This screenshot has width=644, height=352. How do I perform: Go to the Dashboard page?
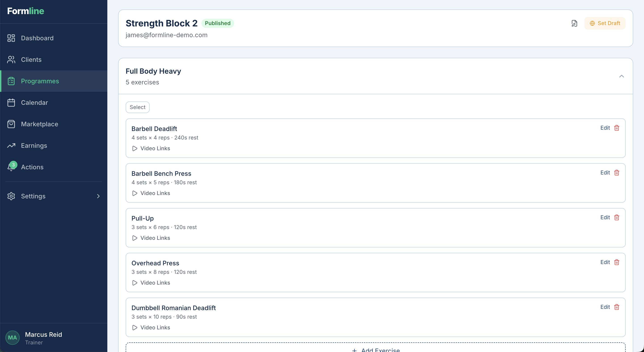click(37, 38)
